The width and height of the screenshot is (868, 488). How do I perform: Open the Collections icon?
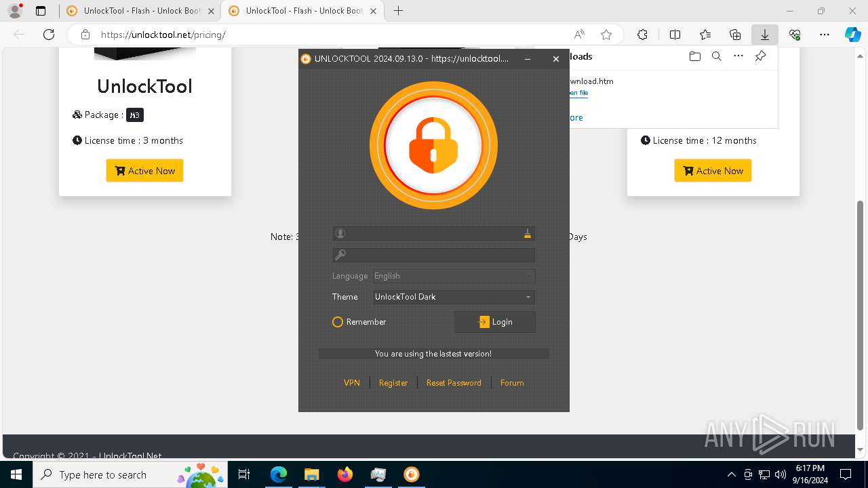pyautogui.click(x=735, y=35)
